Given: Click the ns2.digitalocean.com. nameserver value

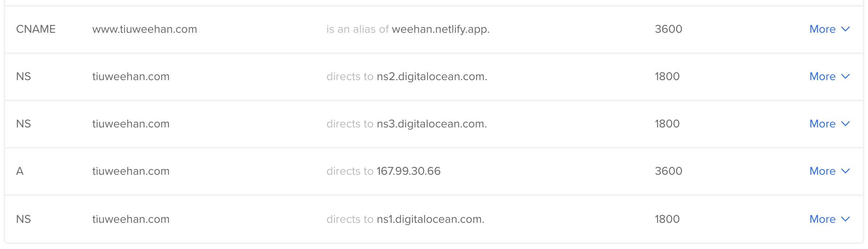Looking at the screenshot, I should click(432, 76).
